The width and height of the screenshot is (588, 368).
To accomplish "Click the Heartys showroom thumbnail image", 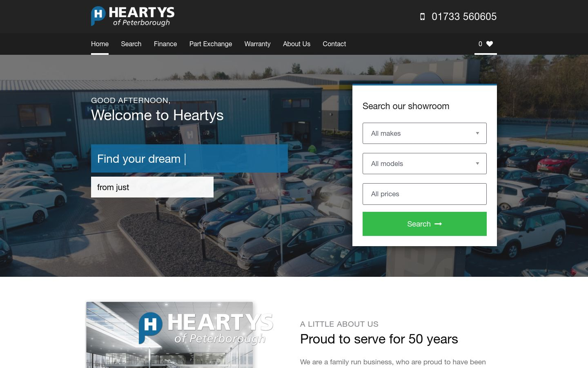I will [169, 335].
